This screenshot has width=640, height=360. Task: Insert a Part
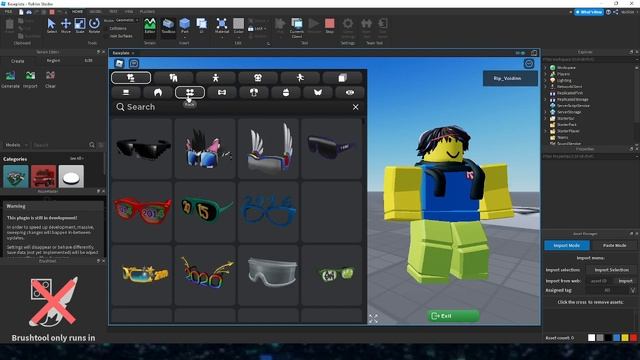(184, 26)
